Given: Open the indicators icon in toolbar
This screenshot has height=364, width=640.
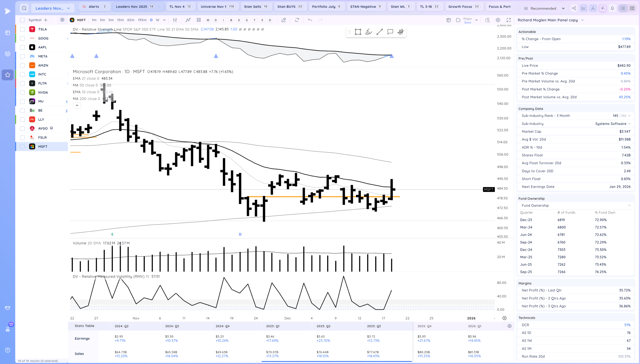Looking at the screenshot, I should [188, 20].
